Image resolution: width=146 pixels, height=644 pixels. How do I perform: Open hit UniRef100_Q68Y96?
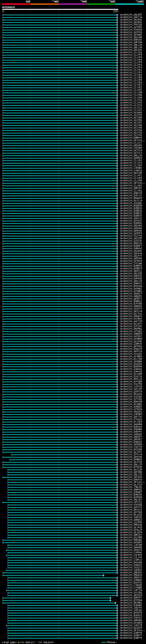point(131,457)
